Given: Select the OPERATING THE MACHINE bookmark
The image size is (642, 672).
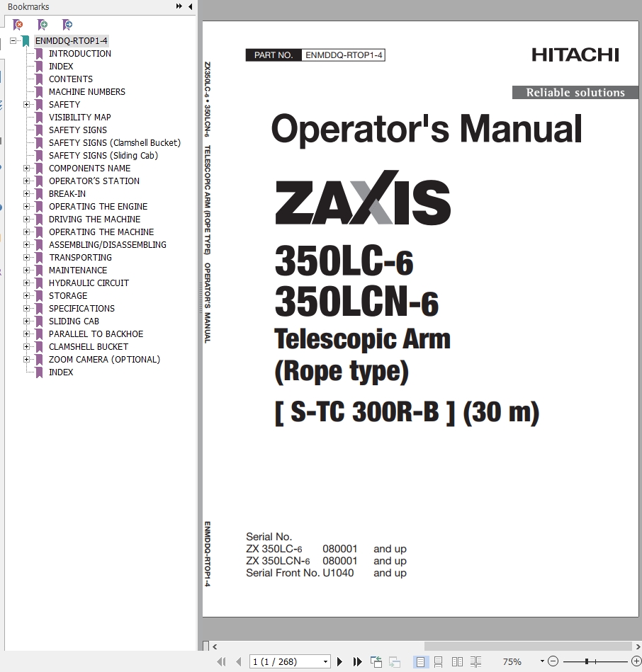Looking at the screenshot, I should click(101, 232).
